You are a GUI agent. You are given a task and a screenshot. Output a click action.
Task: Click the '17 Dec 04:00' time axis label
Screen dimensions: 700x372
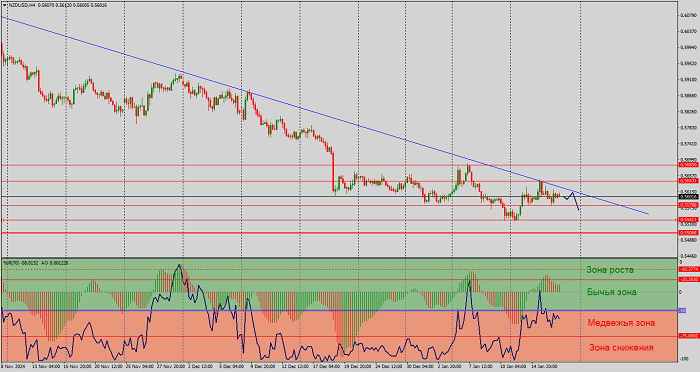pos(326,366)
